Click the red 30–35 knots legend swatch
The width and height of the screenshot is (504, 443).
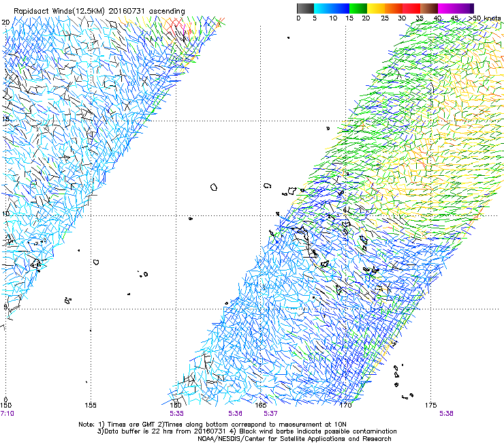click(x=411, y=8)
